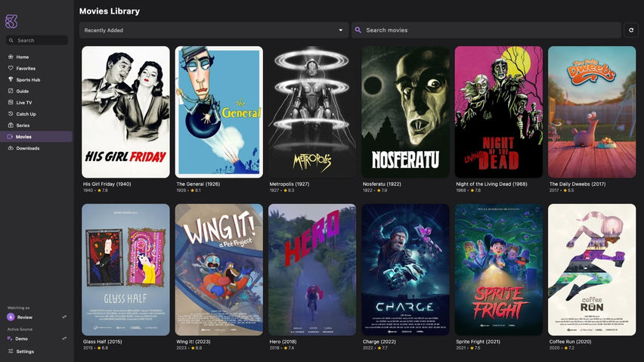
Task: Open the Wing It! poster
Action: pos(219,270)
